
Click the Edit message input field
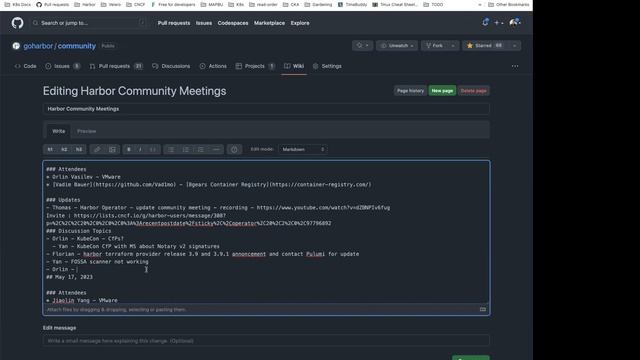pyautogui.click(x=266, y=341)
